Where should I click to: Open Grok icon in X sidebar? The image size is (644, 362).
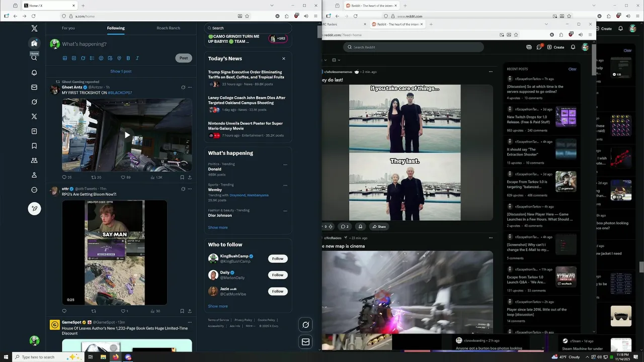pyautogui.click(x=34, y=102)
